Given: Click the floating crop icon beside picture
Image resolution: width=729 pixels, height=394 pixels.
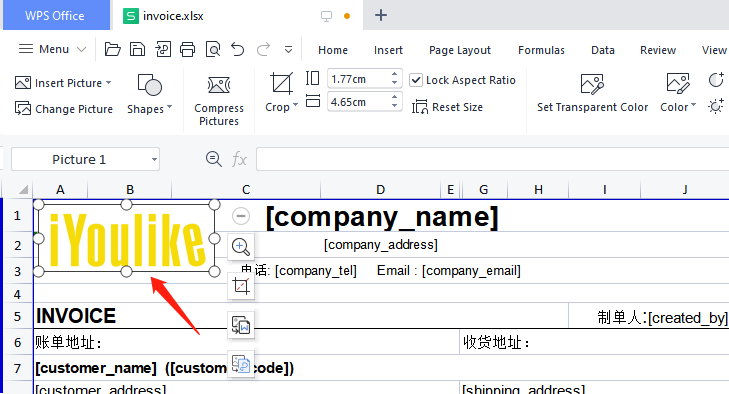Looking at the screenshot, I should [x=241, y=286].
